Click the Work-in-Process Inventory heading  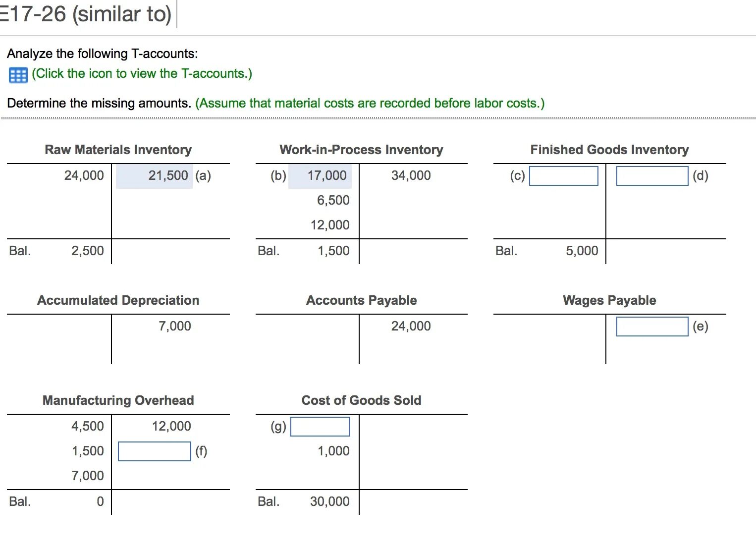[361, 150]
